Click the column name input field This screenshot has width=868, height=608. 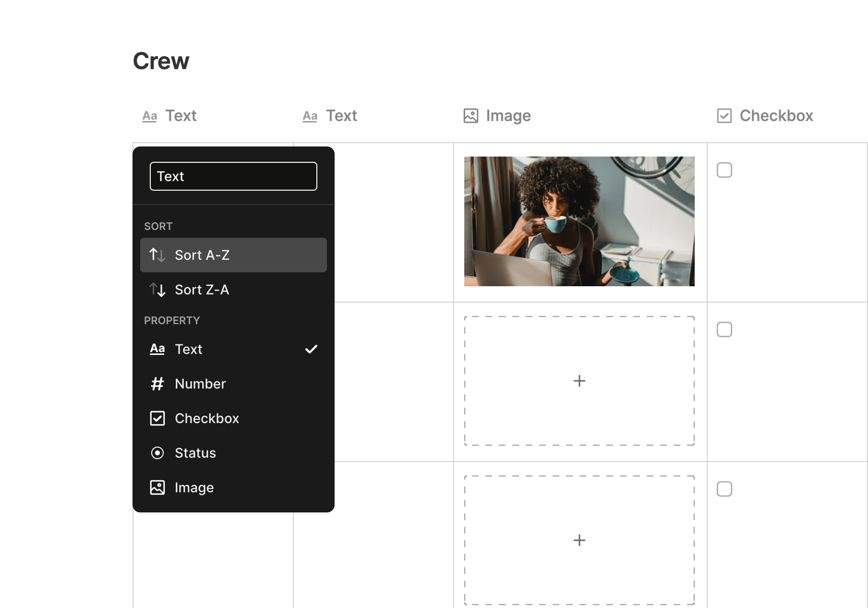point(233,176)
